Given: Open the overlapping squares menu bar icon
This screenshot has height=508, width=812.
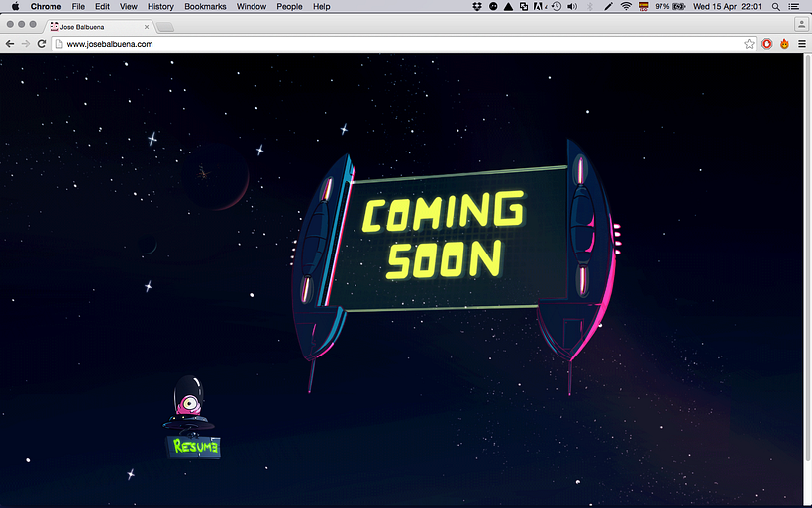Looking at the screenshot, I should coord(524,6).
